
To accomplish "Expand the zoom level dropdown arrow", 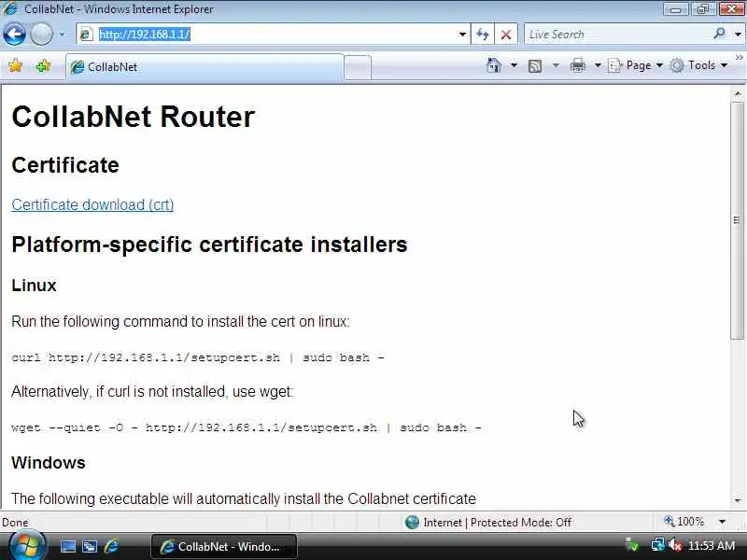I will (x=722, y=522).
